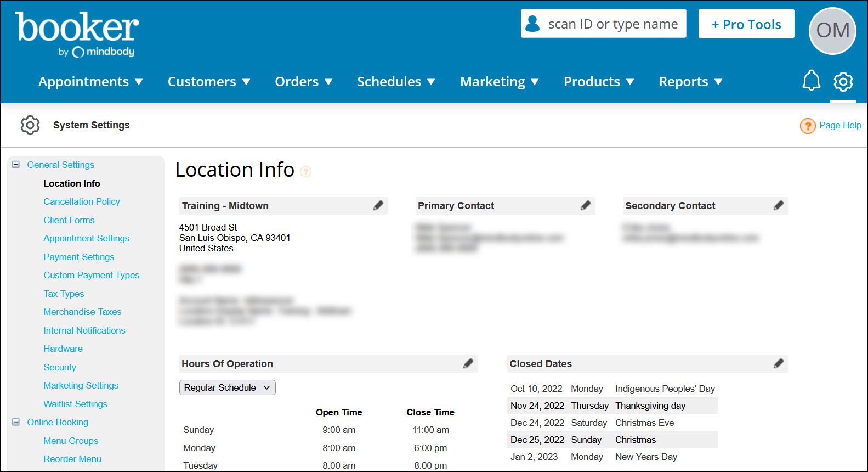The width and height of the screenshot is (868, 472).
Task: Click help icon beside Location Info title
Action: (x=306, y=172)
